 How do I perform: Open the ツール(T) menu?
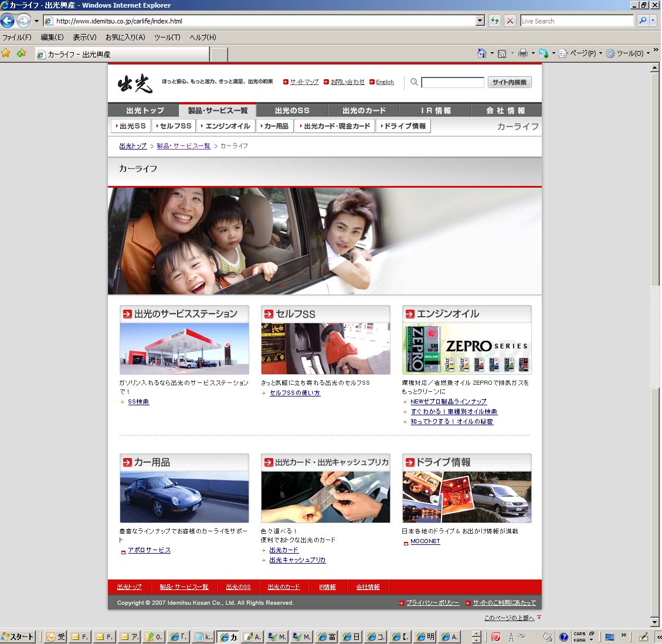[167, 37]
